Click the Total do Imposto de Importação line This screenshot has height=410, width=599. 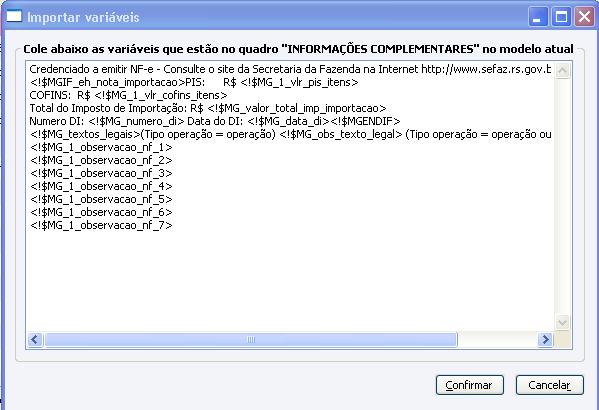coord(208,108)
